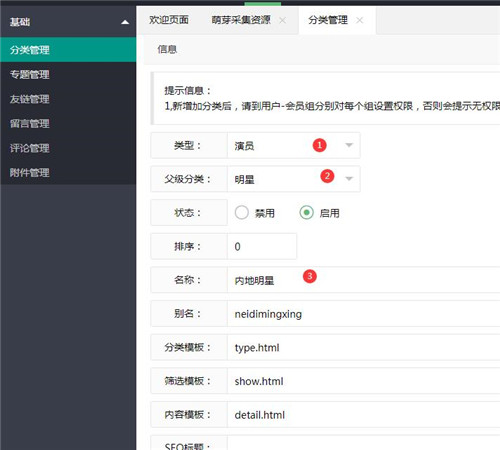Screen dimensions: 500x450
Task: Select the 启用 status radio button
Action: (x=306, y=212)
